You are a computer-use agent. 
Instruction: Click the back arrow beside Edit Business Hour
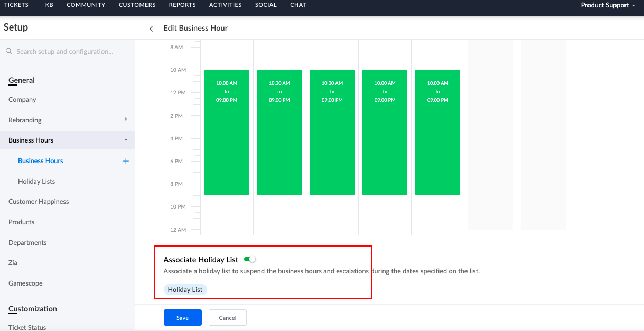pos(152,29)
